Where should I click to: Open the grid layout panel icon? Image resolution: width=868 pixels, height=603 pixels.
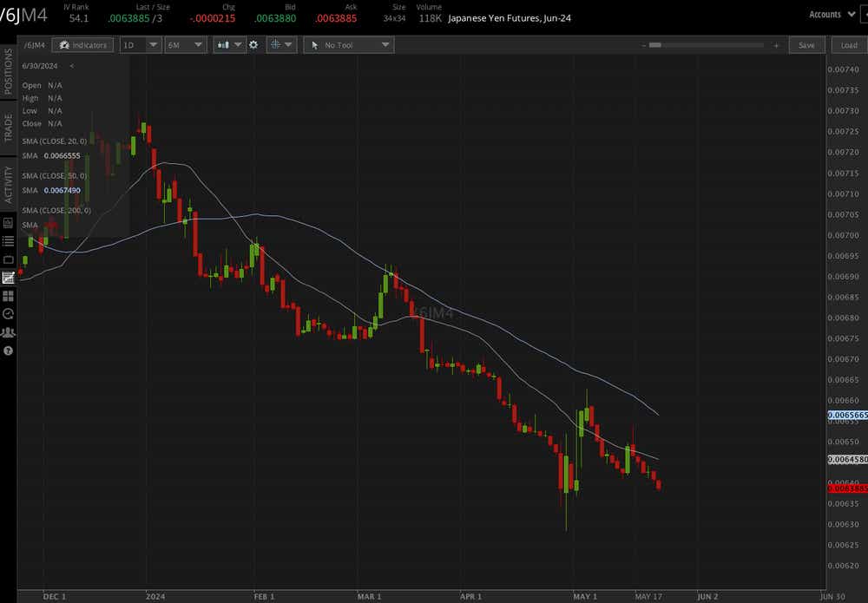(x=7, y=295)
